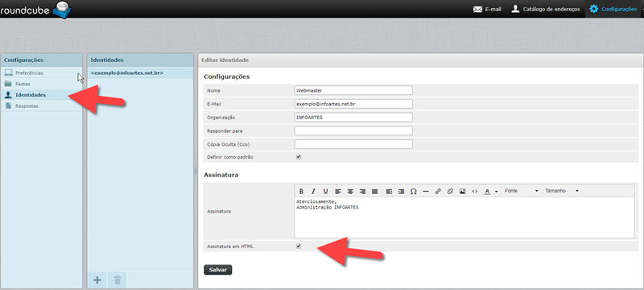Click inside the signature text area
644x290 pixels.
click(x=464, y=217)
